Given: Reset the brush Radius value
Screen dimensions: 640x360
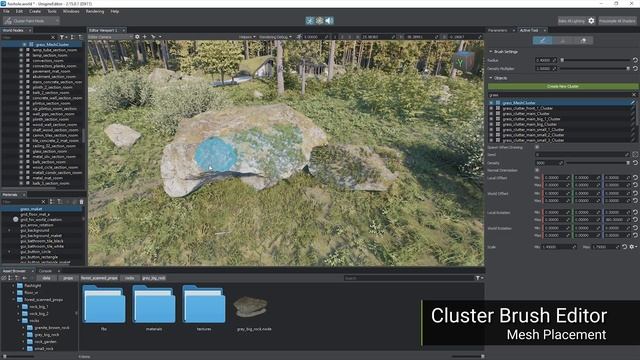Looking at the screenshot, I should point(635,60).
